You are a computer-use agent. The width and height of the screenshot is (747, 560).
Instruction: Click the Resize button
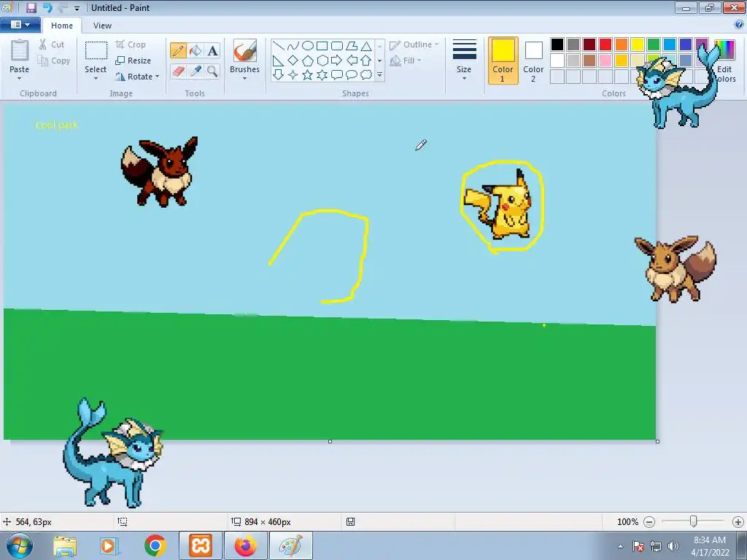(x=133, y=61)
